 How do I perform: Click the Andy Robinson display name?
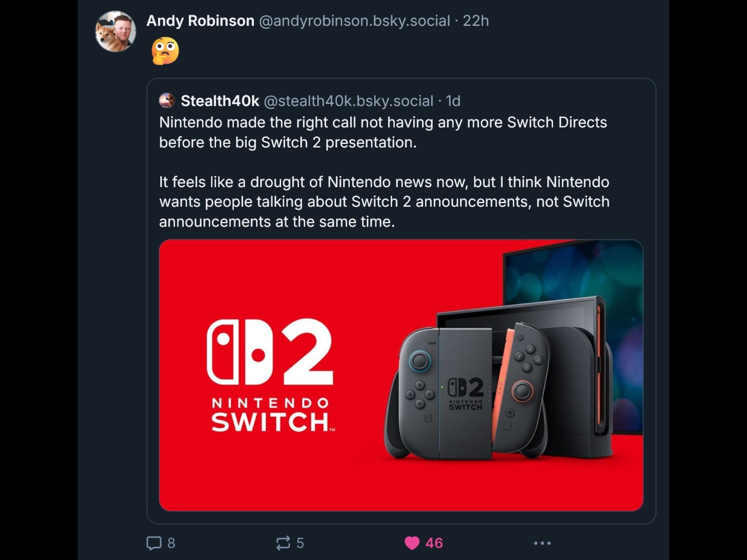coord(200,21)
